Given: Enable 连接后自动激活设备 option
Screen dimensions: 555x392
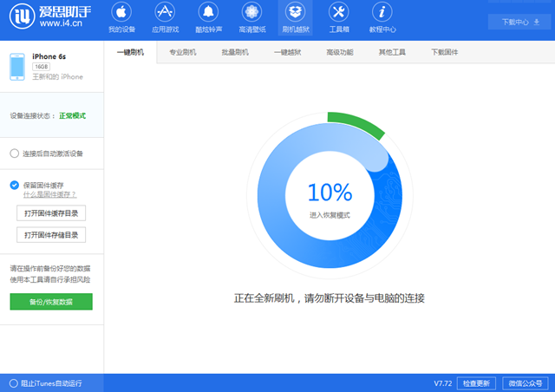Looking at the screenshot, I should click(x=15, y=154).
